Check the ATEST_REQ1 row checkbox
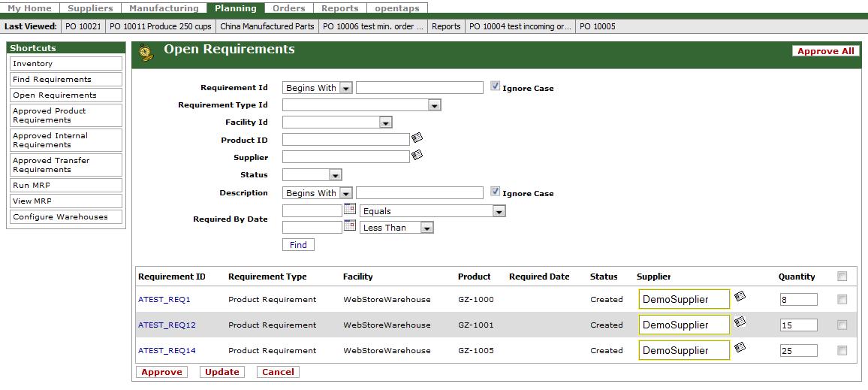This screenshot has height=390, width=868. [x=842, y=300]
